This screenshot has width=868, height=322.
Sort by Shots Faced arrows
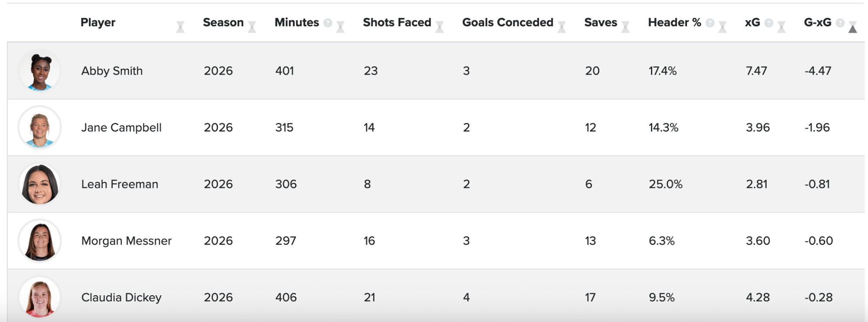[440, 27]
